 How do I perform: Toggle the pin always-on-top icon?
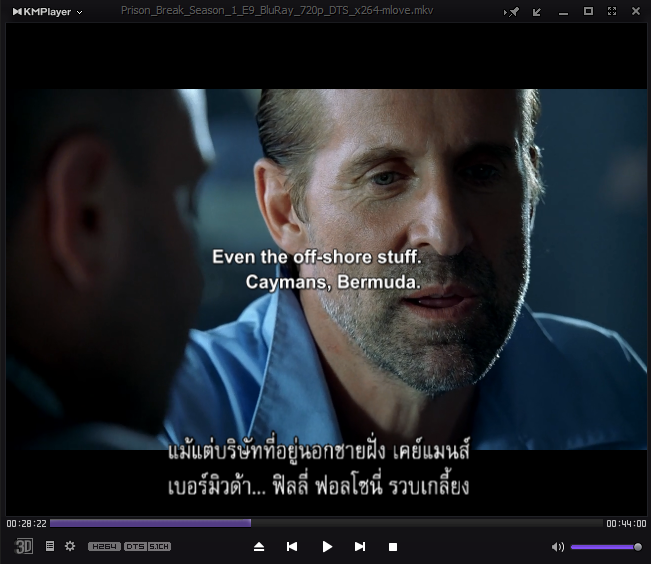pos(512,12)
